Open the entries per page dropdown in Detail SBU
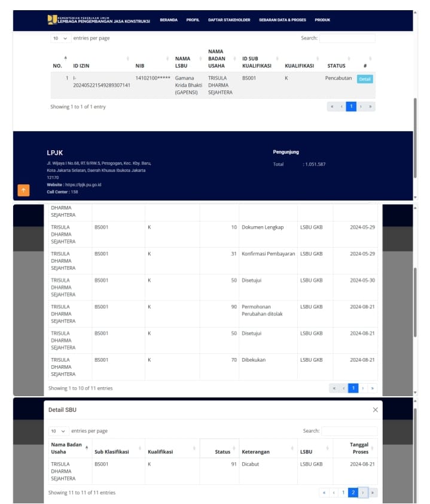The image size is (430, 504). (58, 431)
